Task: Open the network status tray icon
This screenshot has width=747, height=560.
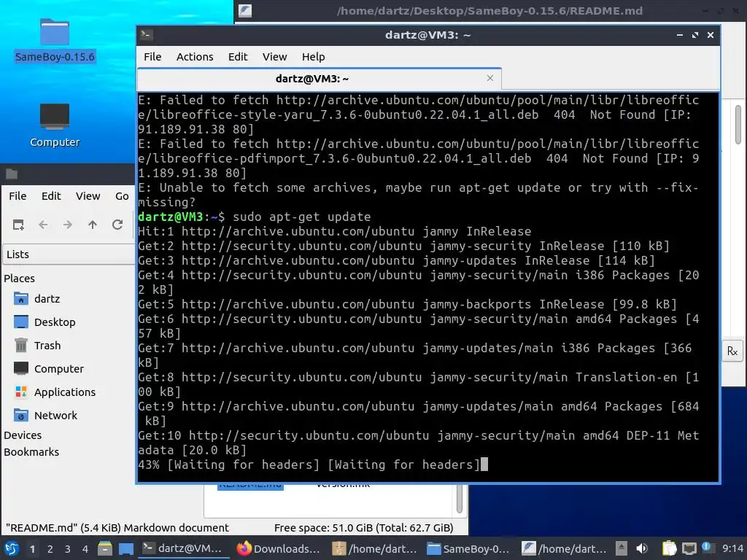Action: point(689,548)
